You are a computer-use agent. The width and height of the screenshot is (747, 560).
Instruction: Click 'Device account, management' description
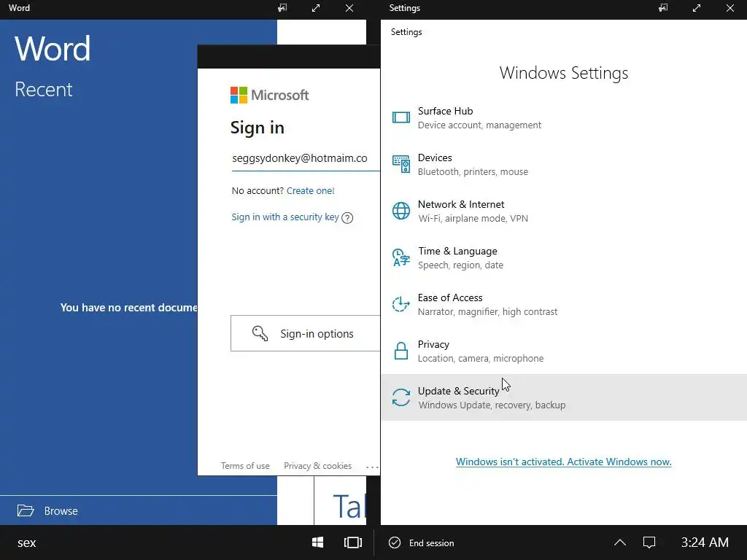pos(479,125)
